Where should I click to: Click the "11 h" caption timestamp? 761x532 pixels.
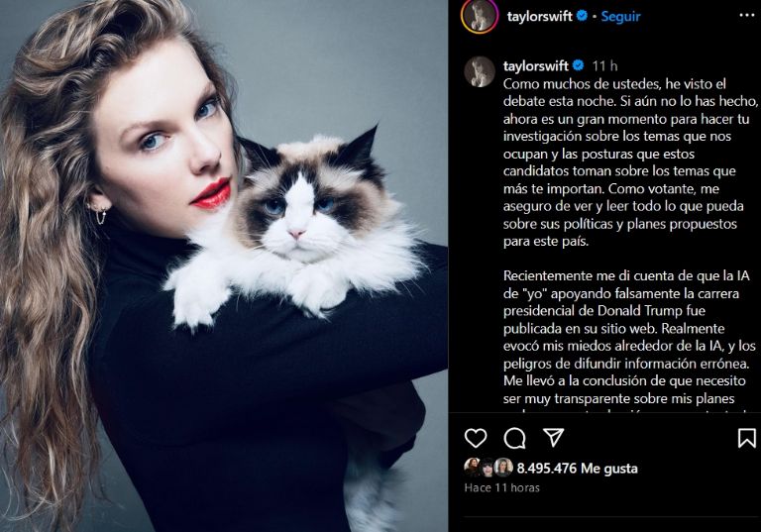pyautogui.click(x=604, y=65)
